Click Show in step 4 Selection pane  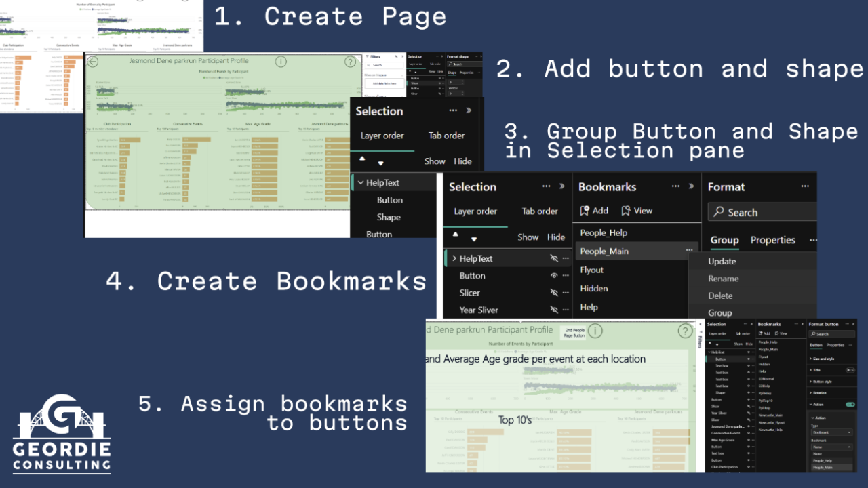coord(528,237)
